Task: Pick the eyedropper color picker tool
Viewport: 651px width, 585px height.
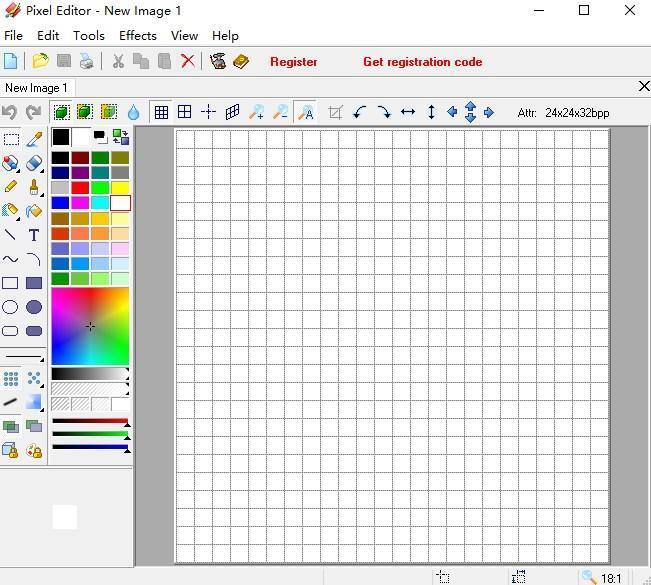Action: (34, 139)
